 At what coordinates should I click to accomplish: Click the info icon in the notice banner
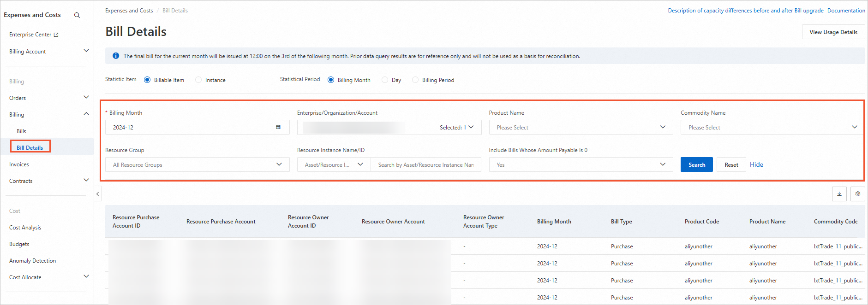116,56
